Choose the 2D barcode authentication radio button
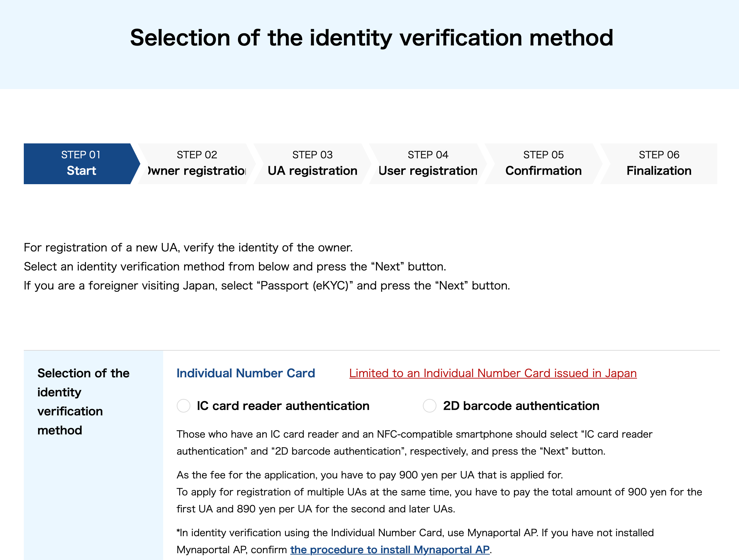Viewport: 739px width, 560px height. click(x=430, y=406)
